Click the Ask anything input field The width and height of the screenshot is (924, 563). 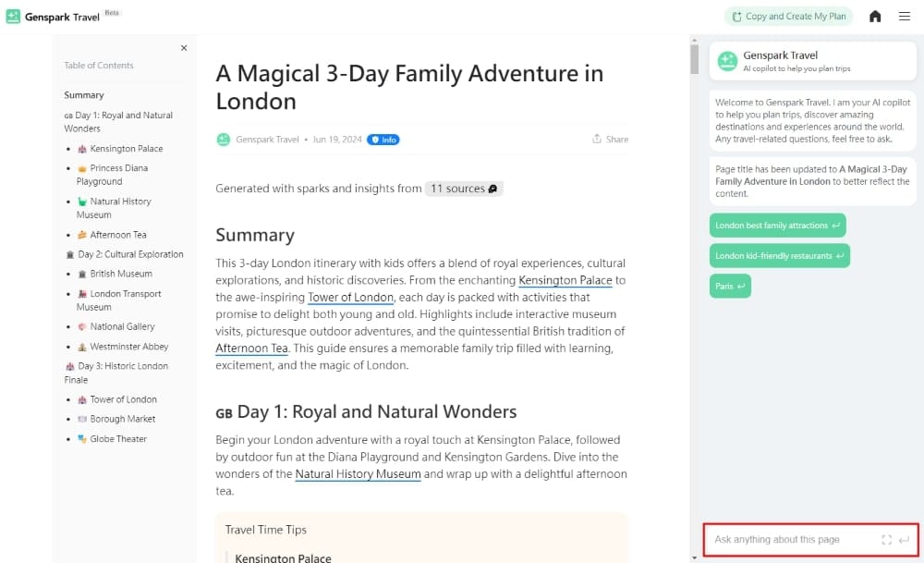(x=790, y=539)
